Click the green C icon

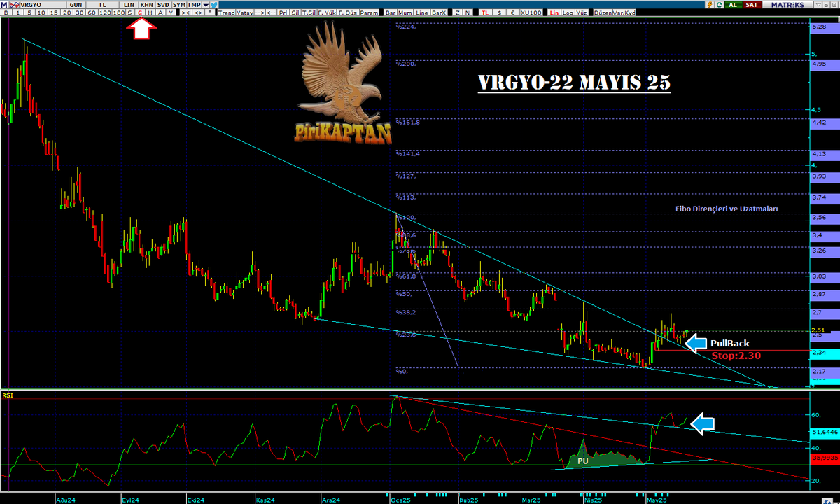719,5
